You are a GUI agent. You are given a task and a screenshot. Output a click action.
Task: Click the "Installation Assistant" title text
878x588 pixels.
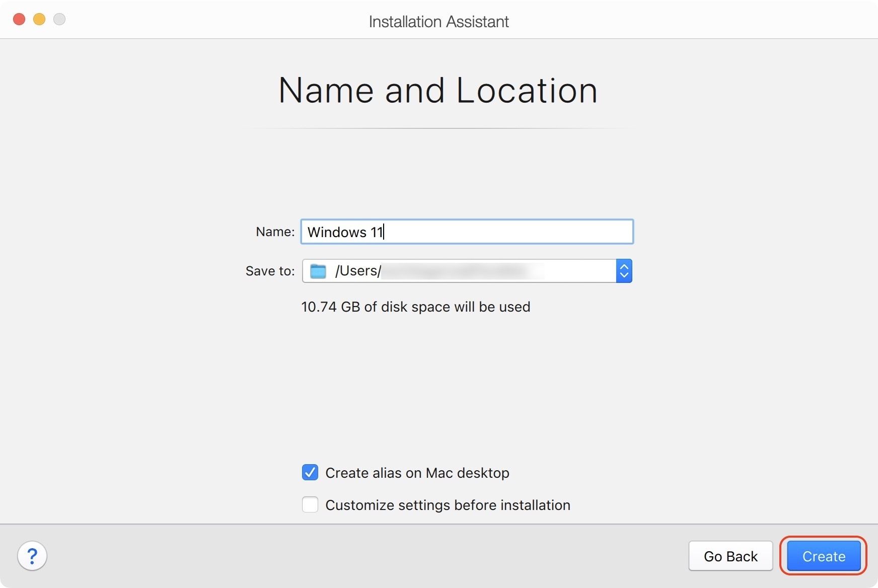[438, 21]
